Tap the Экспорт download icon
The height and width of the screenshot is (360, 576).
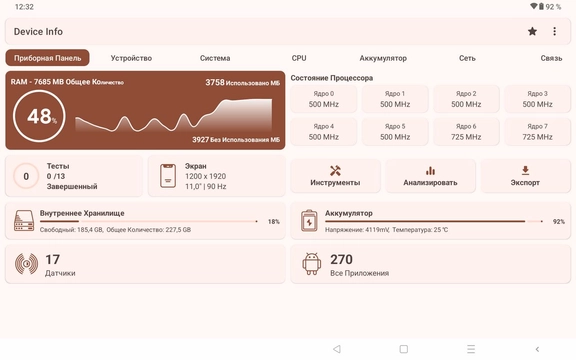(x=525, y=170)
